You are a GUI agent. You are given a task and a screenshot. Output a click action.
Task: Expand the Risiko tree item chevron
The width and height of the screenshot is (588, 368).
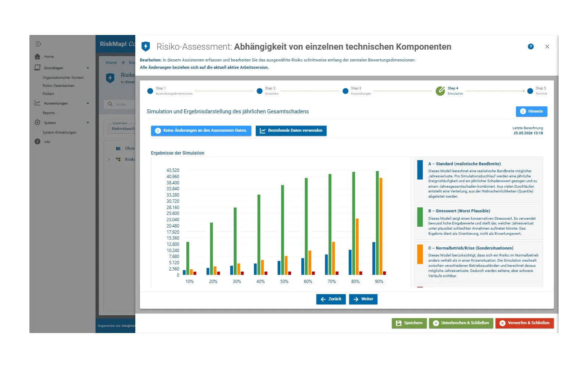pyautogui.click(x=109, y=159)
